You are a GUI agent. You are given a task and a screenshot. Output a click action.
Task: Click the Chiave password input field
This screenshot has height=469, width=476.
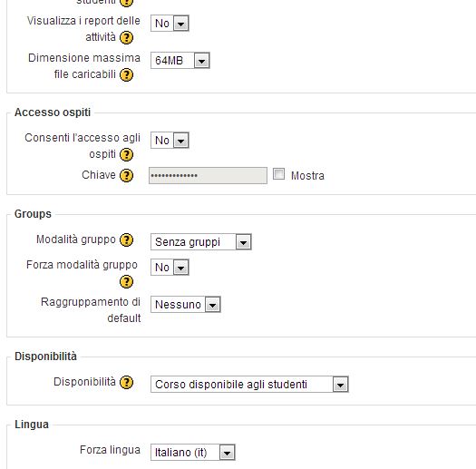[x=208, y=175]
